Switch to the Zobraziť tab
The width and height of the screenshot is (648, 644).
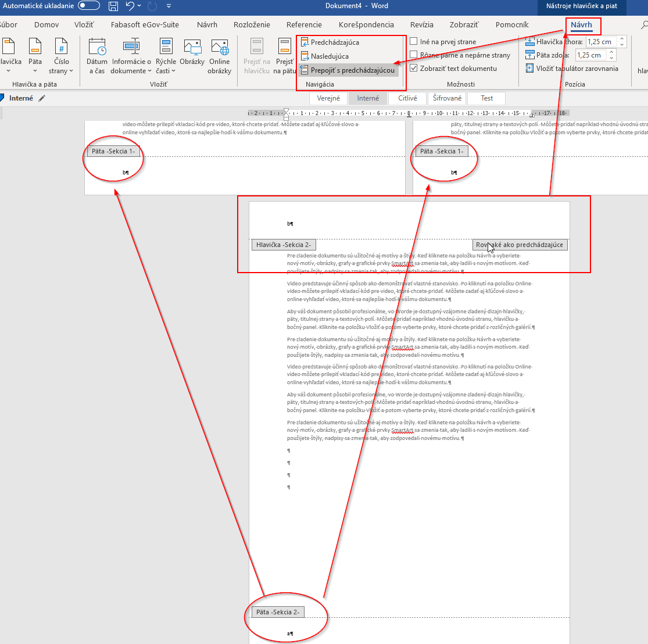(464, 25)
